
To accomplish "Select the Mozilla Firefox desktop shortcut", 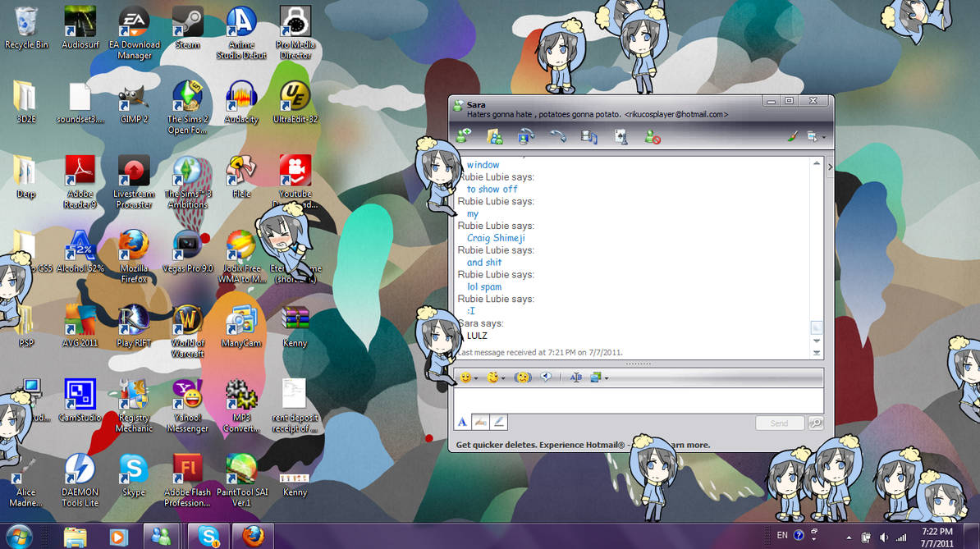I will pyautogui.click(x=134, y=256).
